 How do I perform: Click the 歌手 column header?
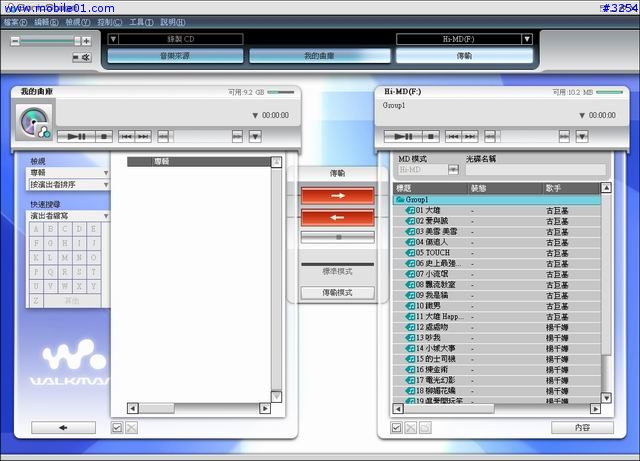[571, 188]
